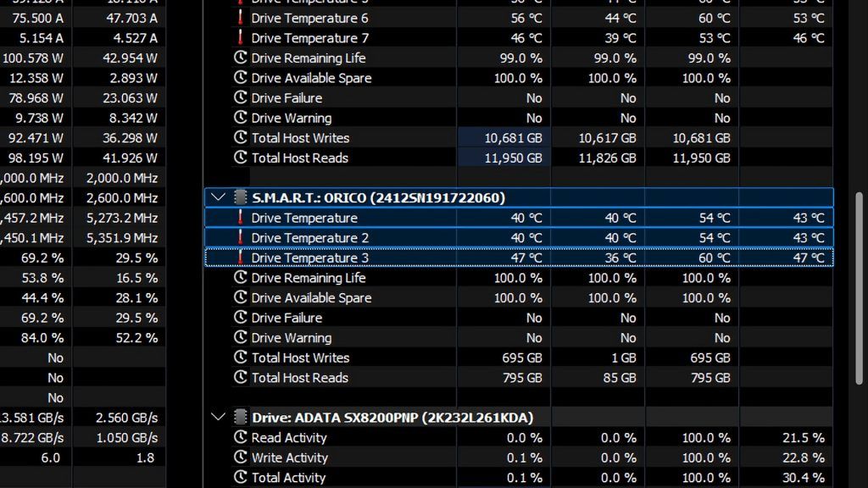Click the clock icon of Total Host Writes 10,681 GB
The image size is (868, 488).
tap(240, 137)
